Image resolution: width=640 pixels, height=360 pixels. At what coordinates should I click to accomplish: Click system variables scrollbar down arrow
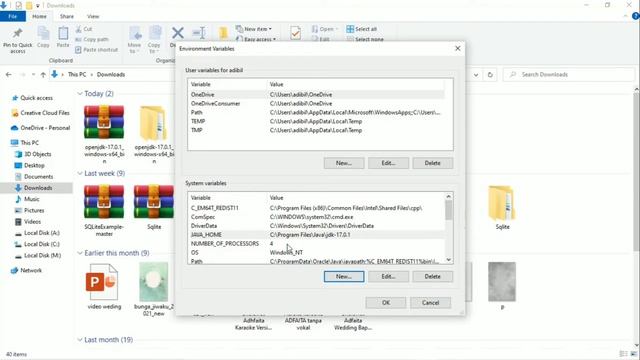(x=449, y=260)
